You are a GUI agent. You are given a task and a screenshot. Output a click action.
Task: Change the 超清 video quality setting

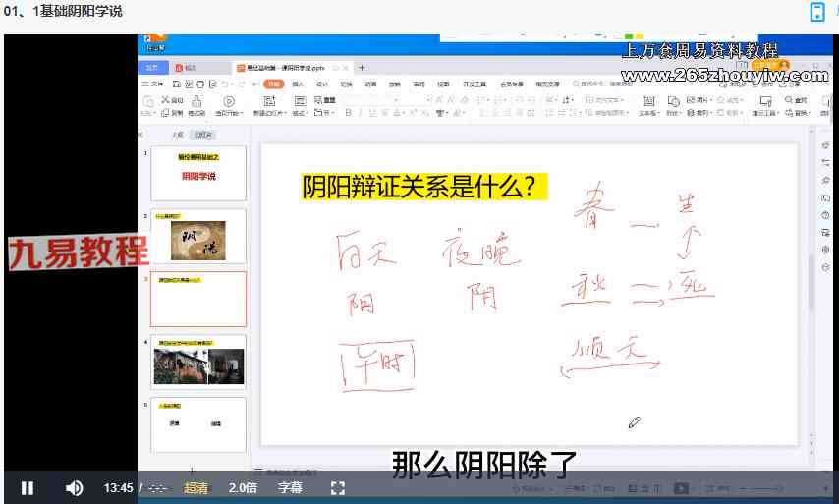coord(196,487)
